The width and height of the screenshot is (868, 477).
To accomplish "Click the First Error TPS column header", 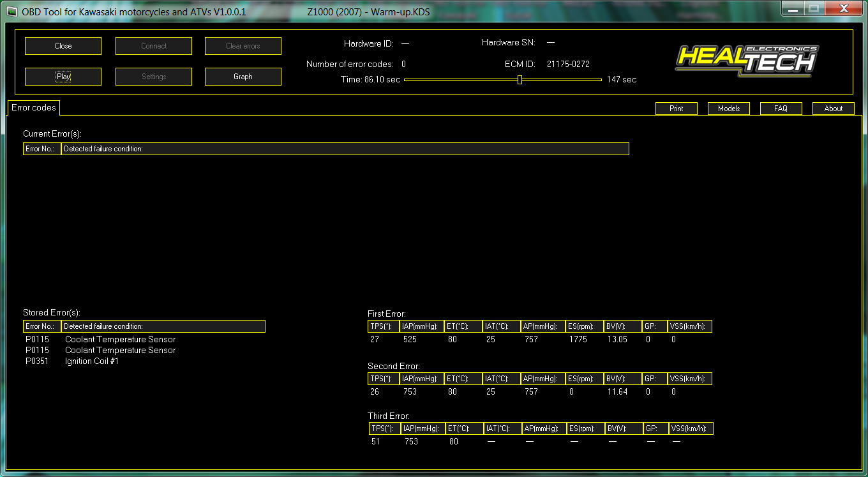I will (x=384, y=326).
